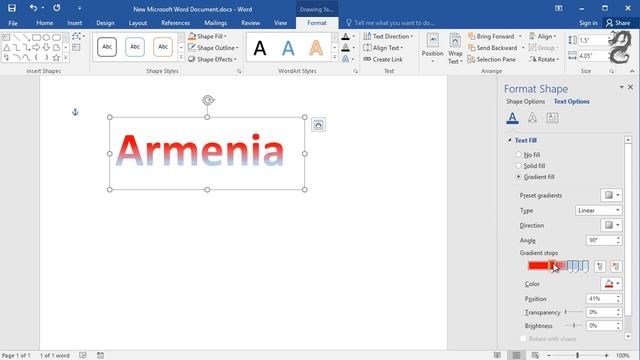Adjust the Brightness slider
The height and width of the screenshot is (360, 640).
pyautogui.click(x=574, y=325)
